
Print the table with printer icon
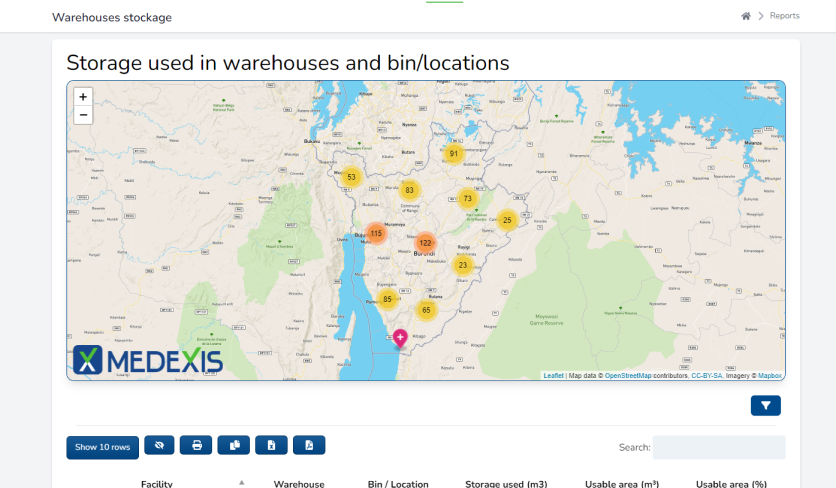196,446
